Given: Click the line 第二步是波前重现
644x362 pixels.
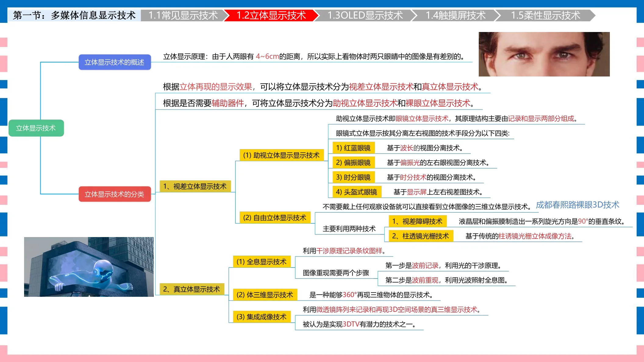Looking at the screenshot, I should (446, 280).
